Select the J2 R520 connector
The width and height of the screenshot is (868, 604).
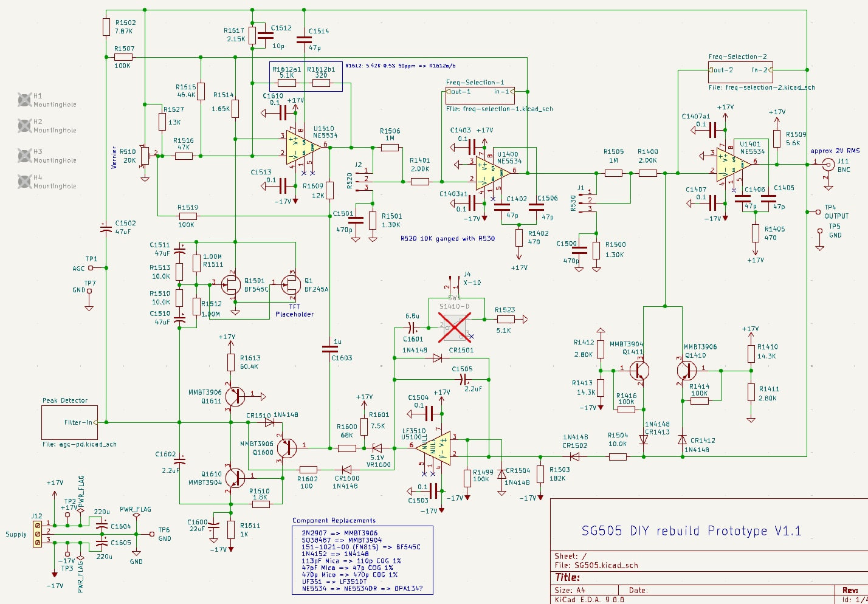[364, 180]
